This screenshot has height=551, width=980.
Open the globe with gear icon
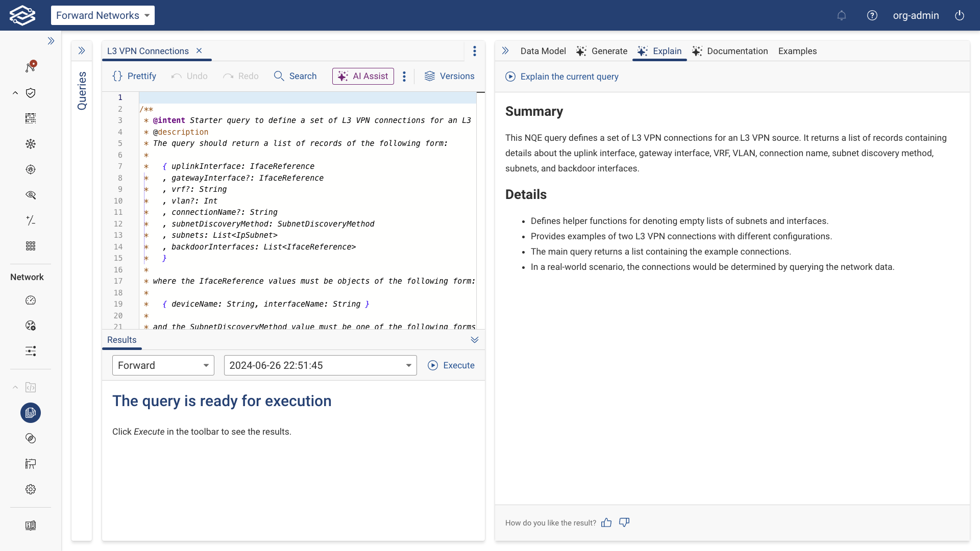(x=31, y=325)
